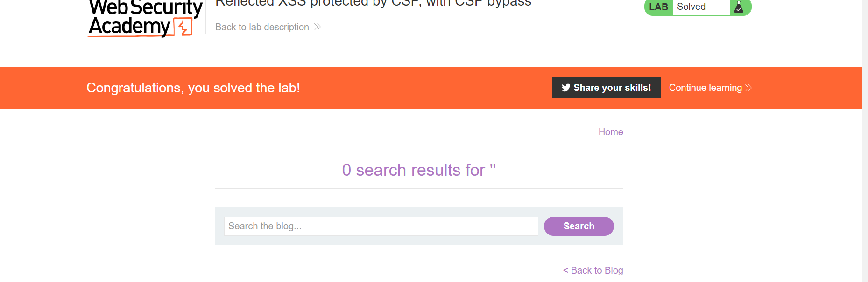868x282 pixels.
Task: Click the Share your skills! button
Action: point(606,88)
